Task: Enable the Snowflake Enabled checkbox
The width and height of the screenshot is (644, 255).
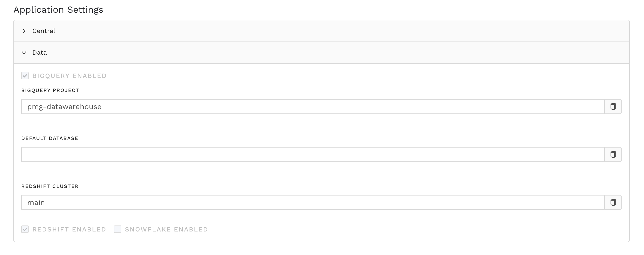Action: coord(118,229)
